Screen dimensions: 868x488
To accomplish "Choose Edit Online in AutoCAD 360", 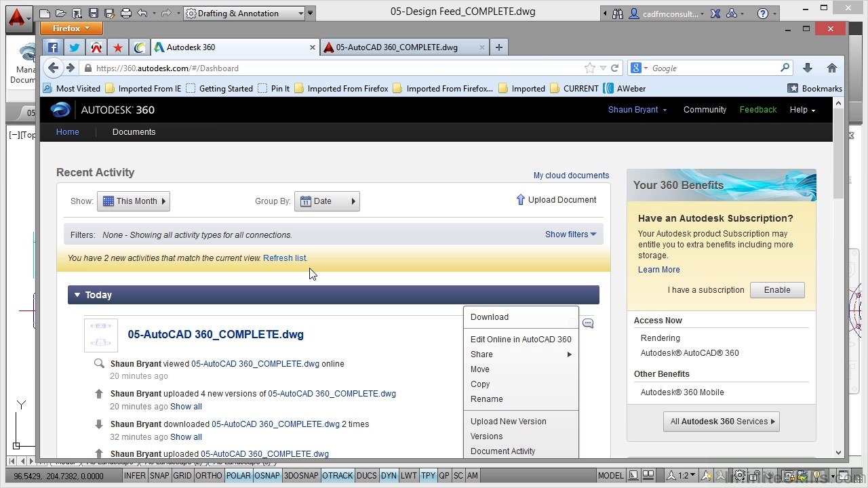I will [x=521, y=340].
